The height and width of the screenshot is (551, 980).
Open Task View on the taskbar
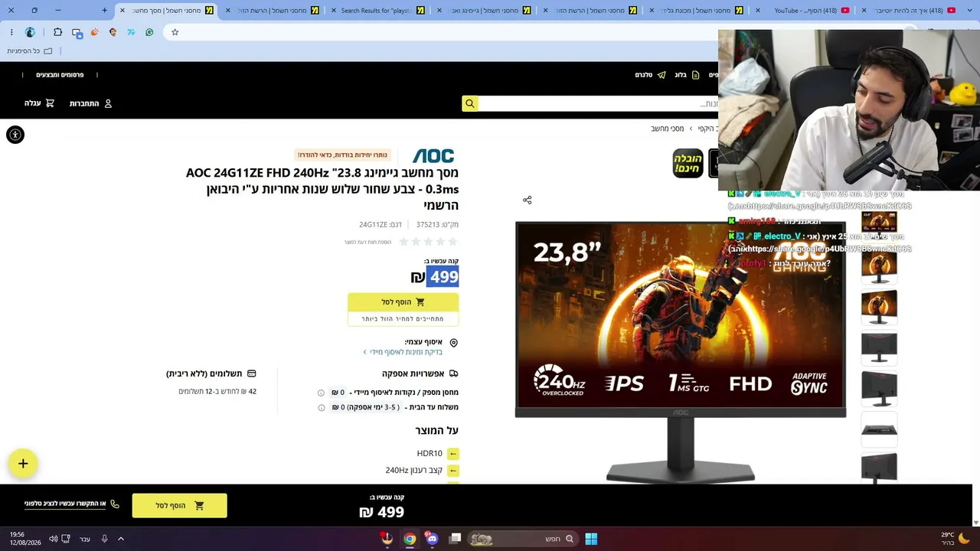pyautogui.click(x=455, y=539)
